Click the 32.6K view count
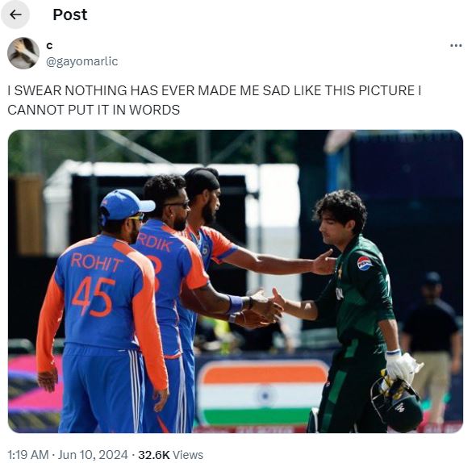The width and height of the screenshot is (476, 463). click(x=154, y=455)
